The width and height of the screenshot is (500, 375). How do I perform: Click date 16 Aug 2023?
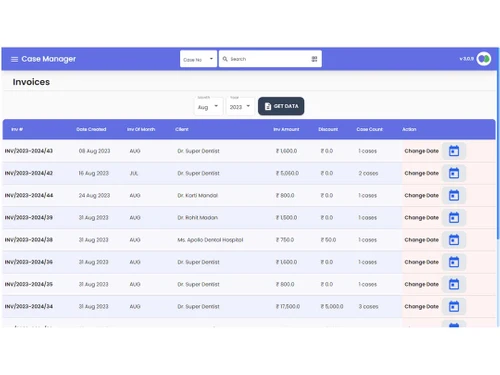(94, 173)
